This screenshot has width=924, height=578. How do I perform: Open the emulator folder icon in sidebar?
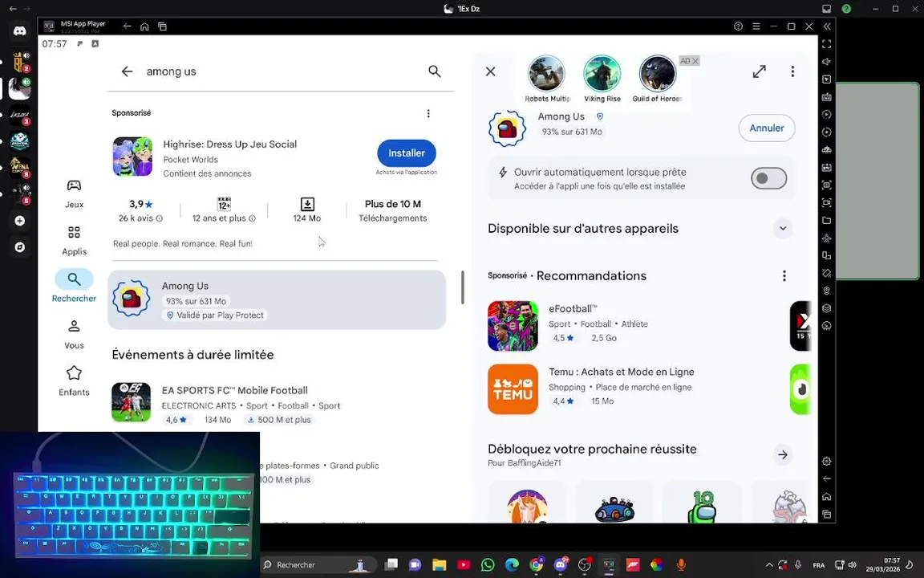point(827,220)
